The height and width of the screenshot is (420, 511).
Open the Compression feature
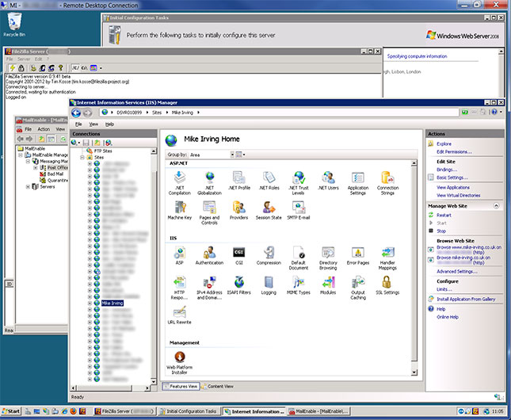coord(269,255)
